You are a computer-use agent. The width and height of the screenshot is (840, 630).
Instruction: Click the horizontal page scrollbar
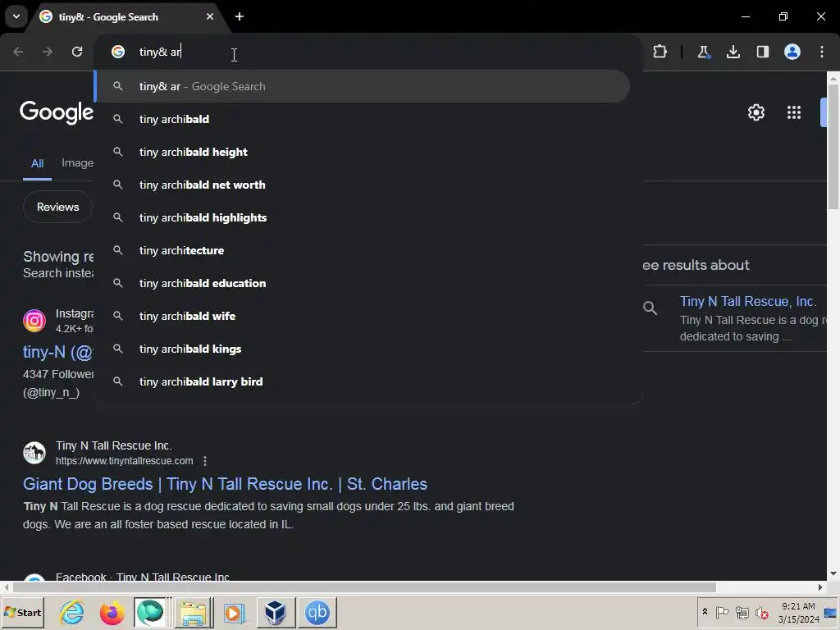click(364, 587)
